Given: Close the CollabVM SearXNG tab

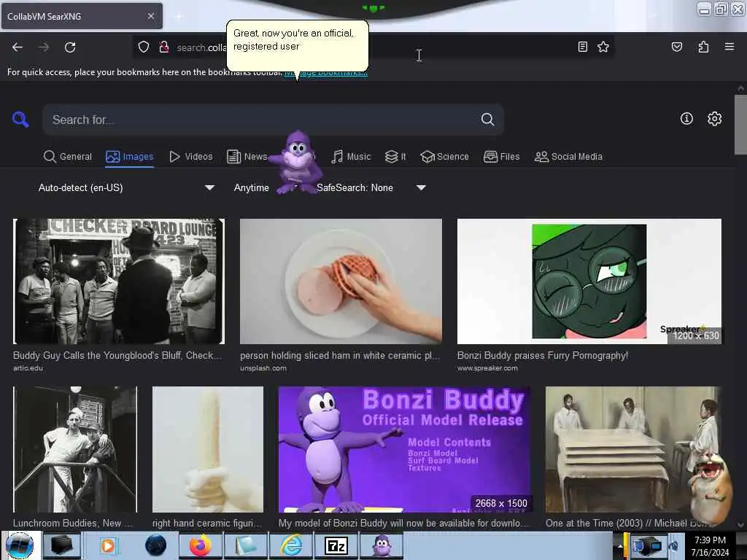Looking at the screenshot, I should 151,16.
